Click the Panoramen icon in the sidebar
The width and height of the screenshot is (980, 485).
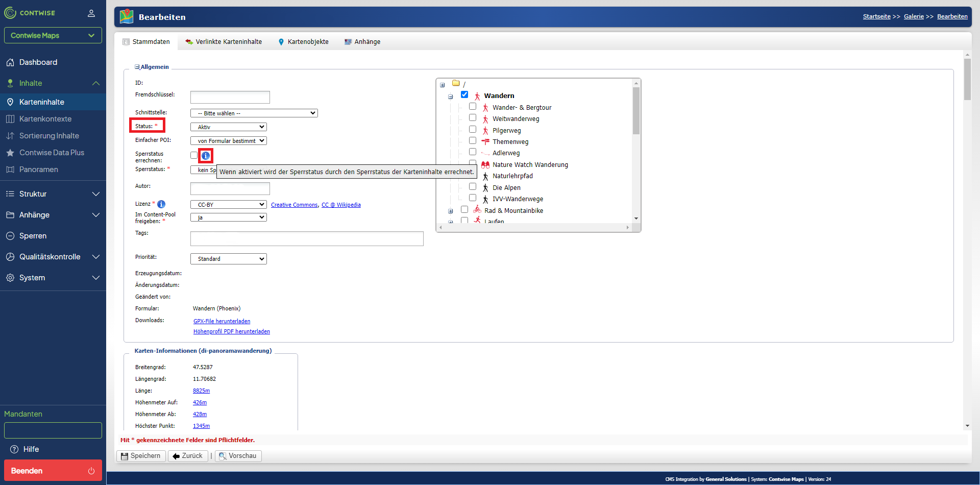click(10, 169)
